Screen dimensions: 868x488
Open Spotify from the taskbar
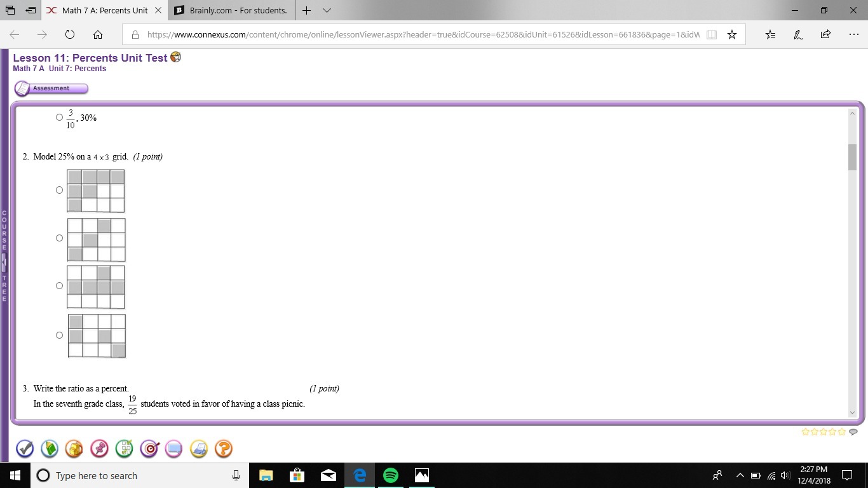[391, 475]
